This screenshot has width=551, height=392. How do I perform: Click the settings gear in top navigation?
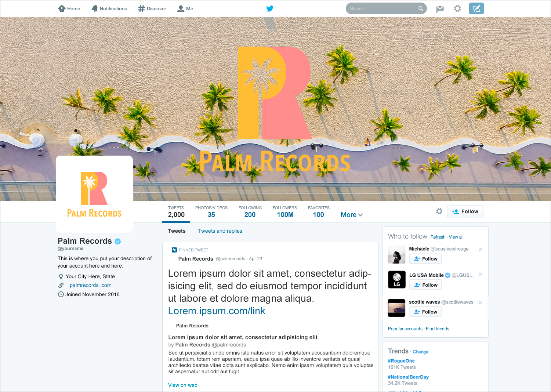(x=457, y=8)
